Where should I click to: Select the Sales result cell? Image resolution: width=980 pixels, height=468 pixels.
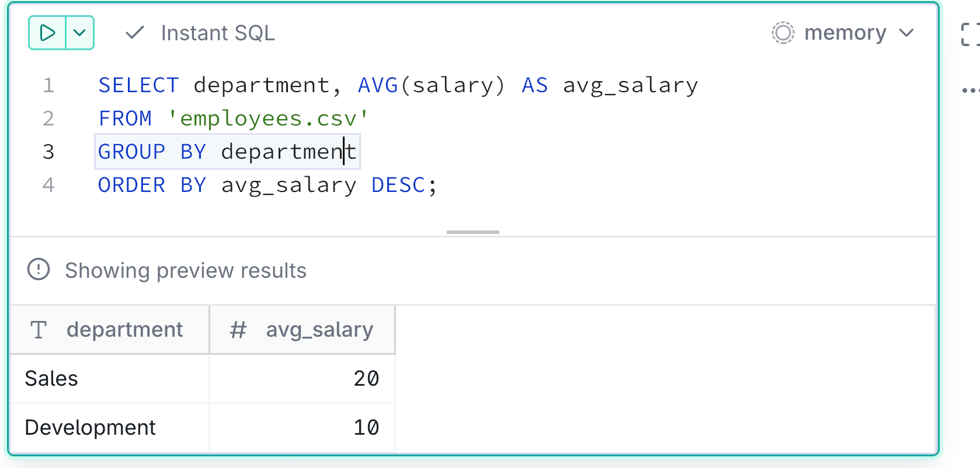(110, 379)
